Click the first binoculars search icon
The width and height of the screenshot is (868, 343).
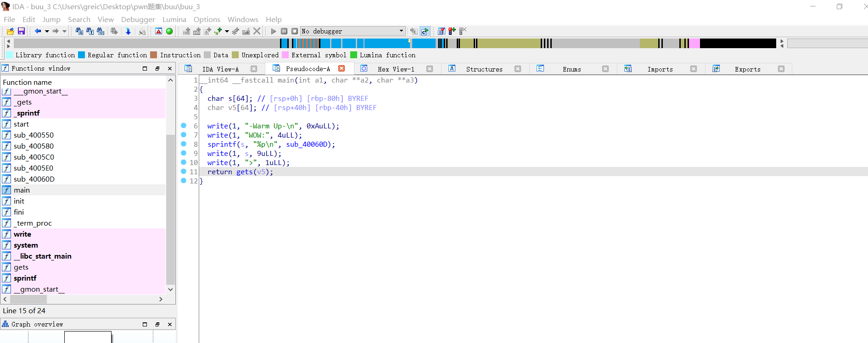coord(79,31)
